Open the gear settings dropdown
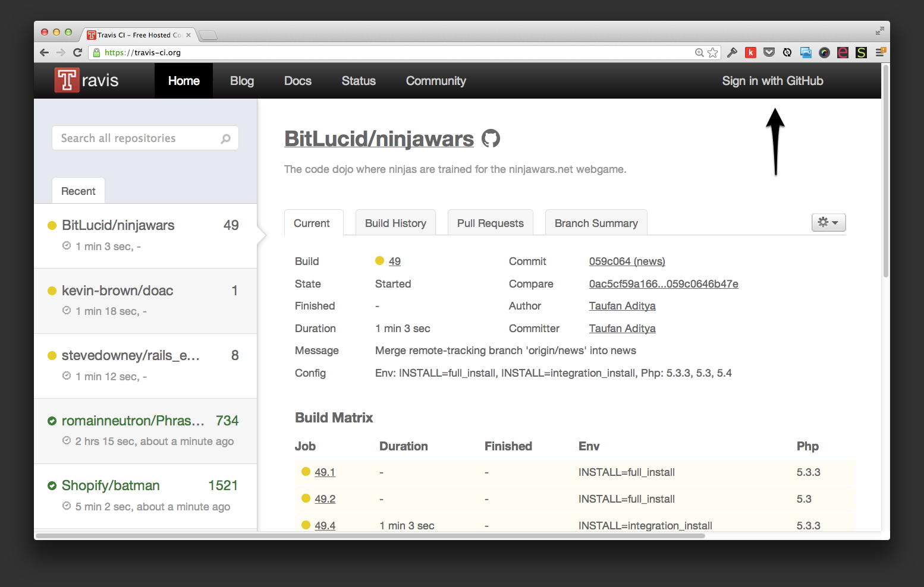This screenshot has height=587, width=924. point(828,222)
